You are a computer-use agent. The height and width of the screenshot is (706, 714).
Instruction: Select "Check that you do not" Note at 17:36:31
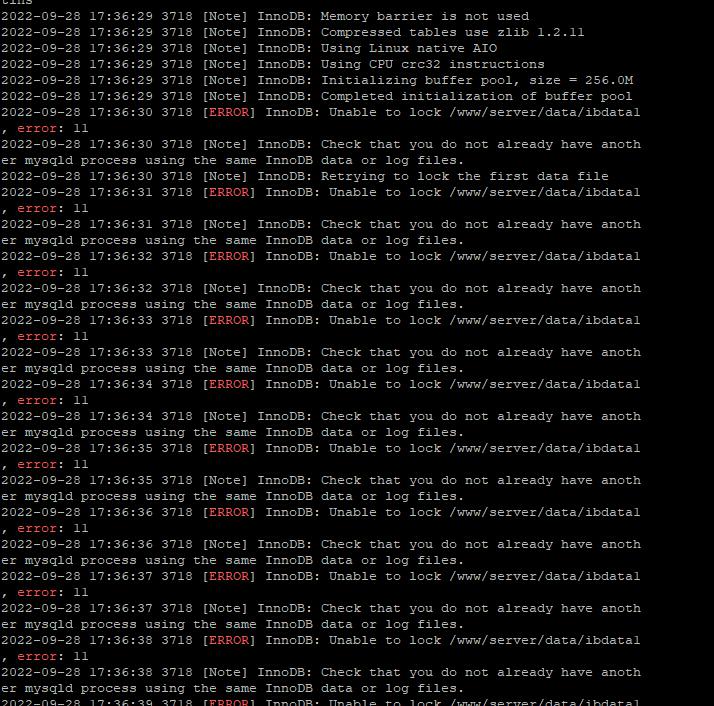coord(321,232)
